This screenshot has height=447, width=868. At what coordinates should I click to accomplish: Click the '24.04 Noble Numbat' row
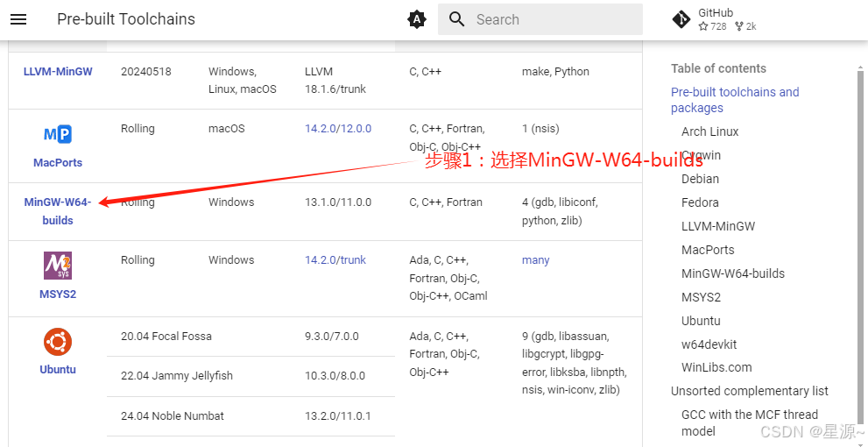point(173,416)
